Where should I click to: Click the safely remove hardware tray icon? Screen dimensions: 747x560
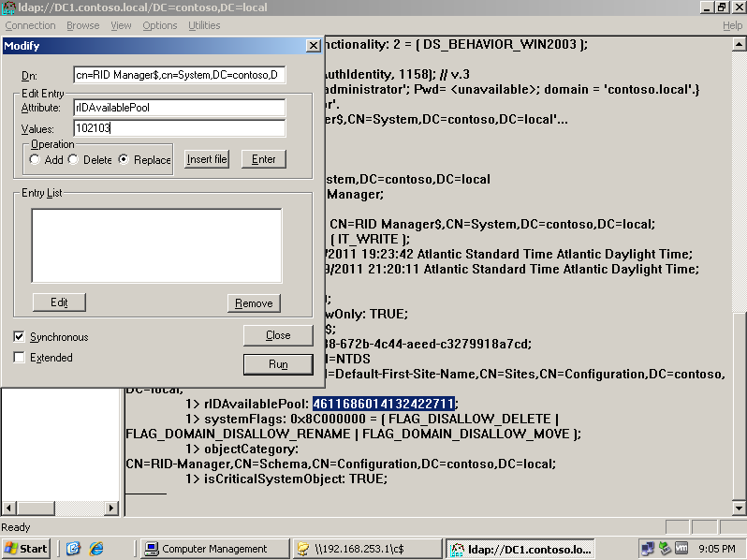(x=665, y=549)
